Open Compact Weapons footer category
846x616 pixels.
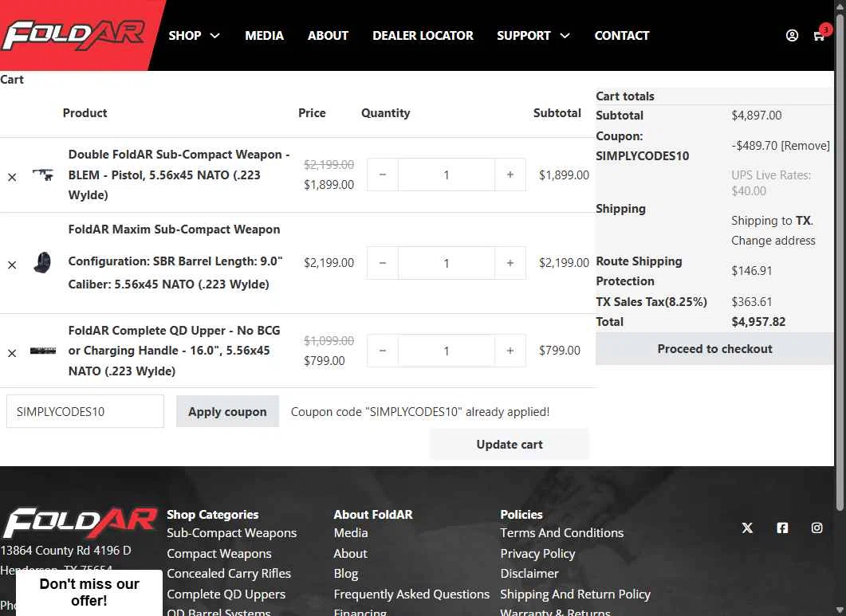tap(219, 553)
